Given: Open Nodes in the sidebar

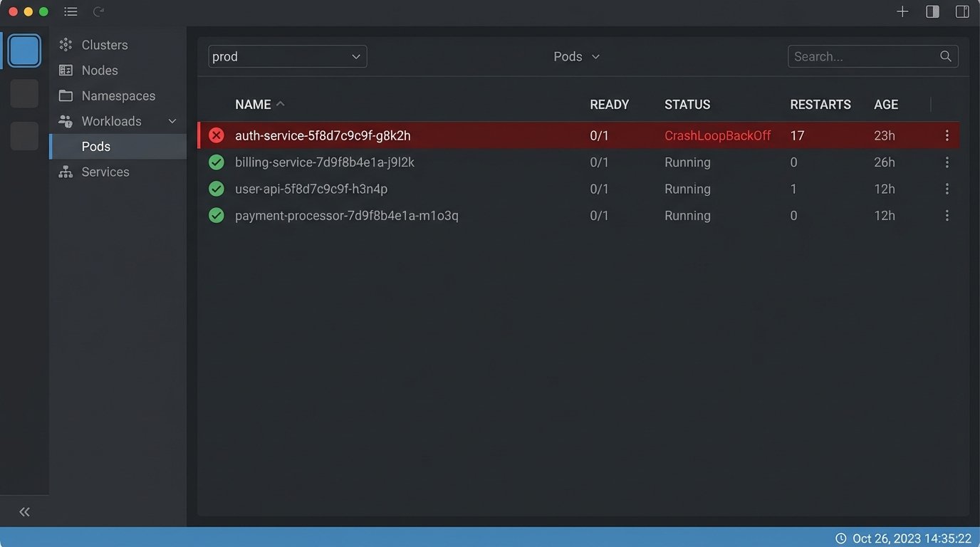Looking at the screenshot, I should tap(100, 71).
